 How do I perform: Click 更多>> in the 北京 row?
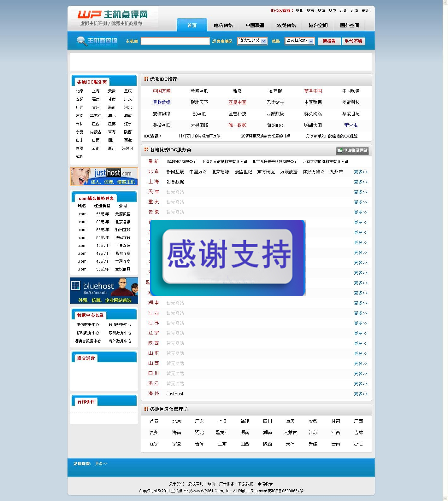point(361,172)
